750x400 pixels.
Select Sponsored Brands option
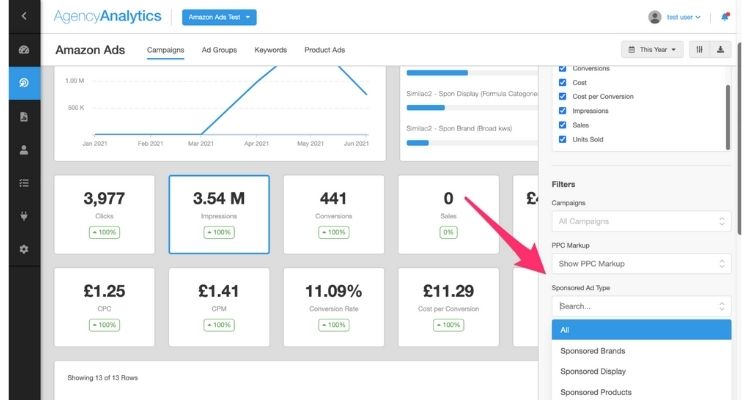pyautogui.click(x=641, y=351)
